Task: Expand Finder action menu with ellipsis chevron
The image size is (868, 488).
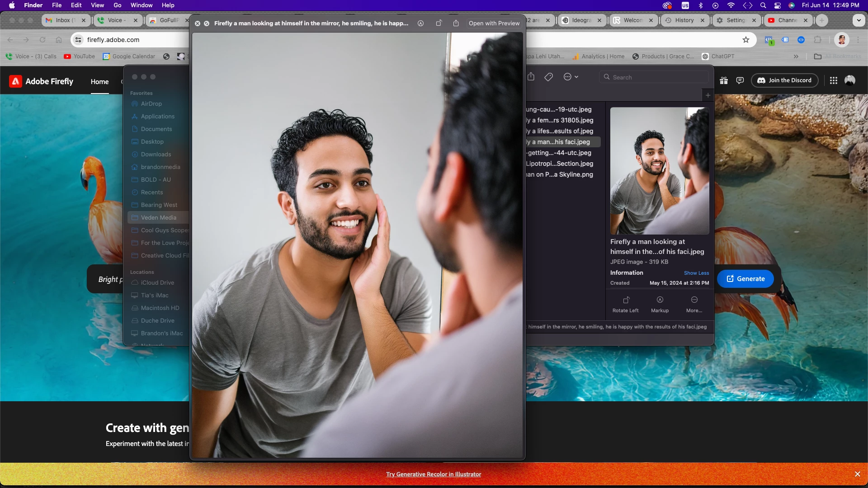Action: (571, 77)
